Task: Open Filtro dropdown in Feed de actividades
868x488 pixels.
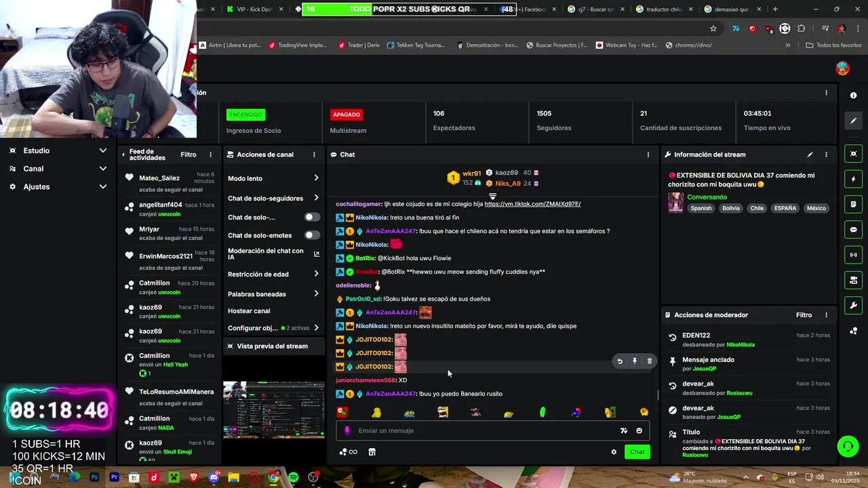Action: coord(189,155)
